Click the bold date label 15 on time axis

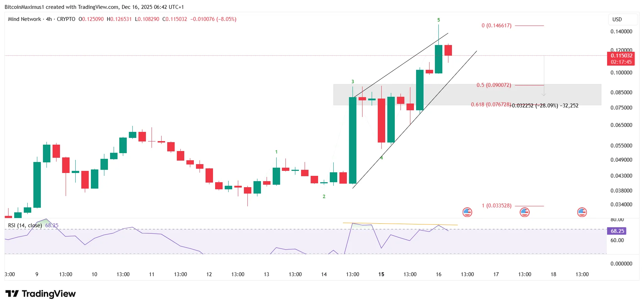[x=381, y=274]
